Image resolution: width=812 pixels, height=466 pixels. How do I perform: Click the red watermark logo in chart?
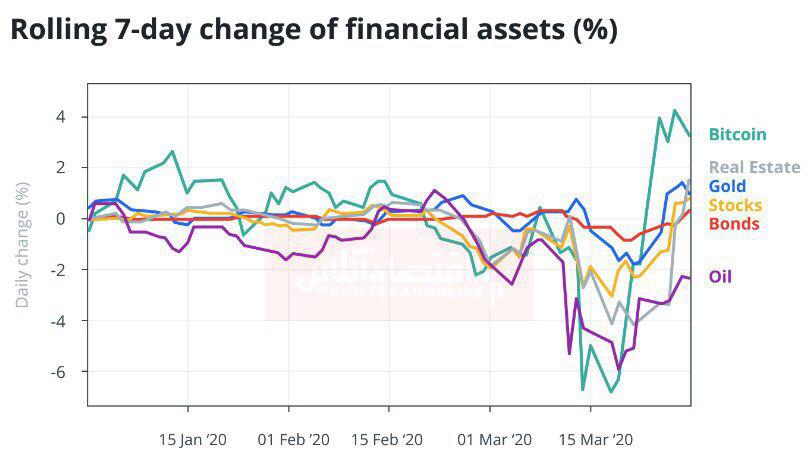(399, 273)
